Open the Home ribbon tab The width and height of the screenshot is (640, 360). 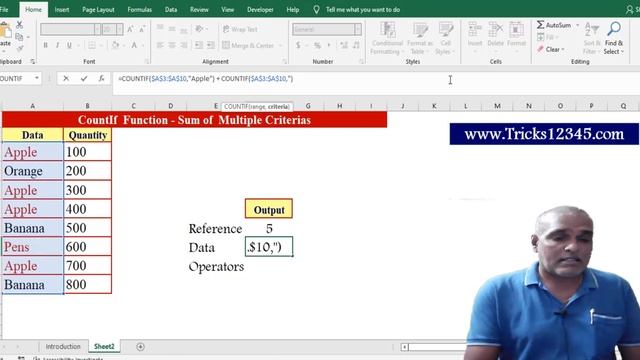pyautogui.click(x=33, y=9)
